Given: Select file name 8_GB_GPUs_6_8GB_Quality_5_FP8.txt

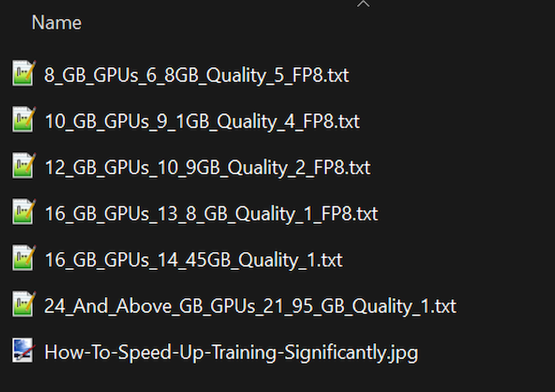Looking at the screenshot, I should tap(196, 75).
